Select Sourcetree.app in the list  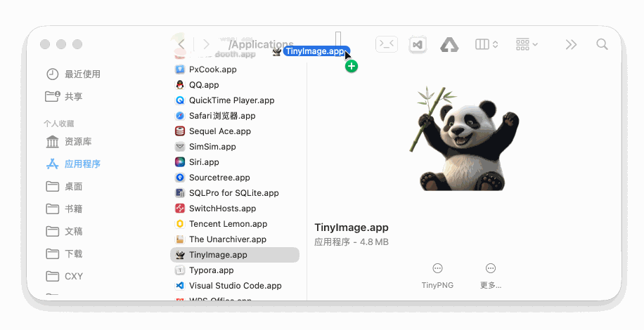235,178
